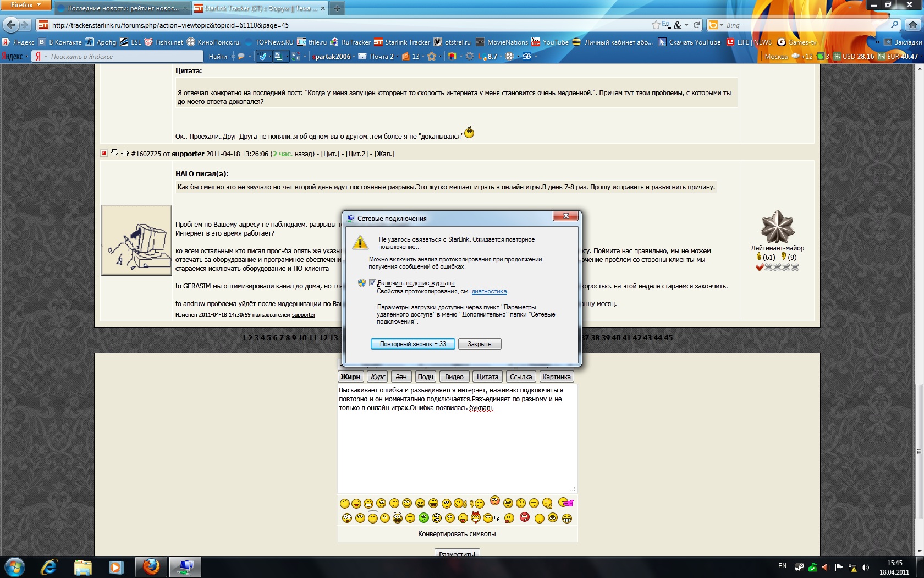
Task: Click inside the reply message textarea
Action: pos(457,438)
